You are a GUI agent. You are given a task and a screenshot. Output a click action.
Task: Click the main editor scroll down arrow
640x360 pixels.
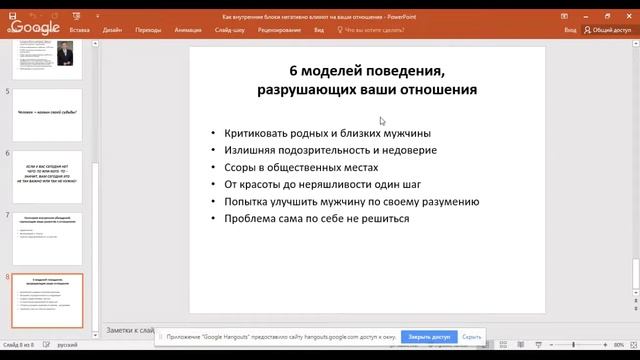pyautogui.click(x=636, y=293)
